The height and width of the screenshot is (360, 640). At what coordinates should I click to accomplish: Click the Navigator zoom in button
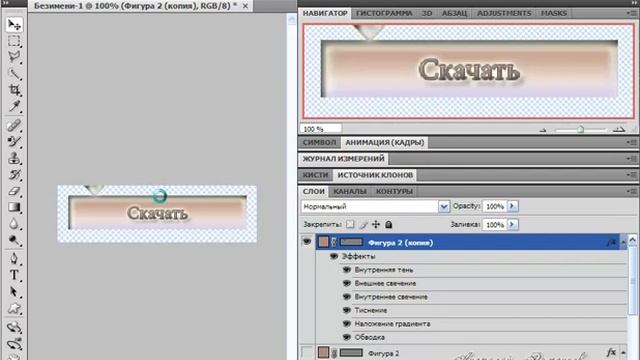(619, 130)
